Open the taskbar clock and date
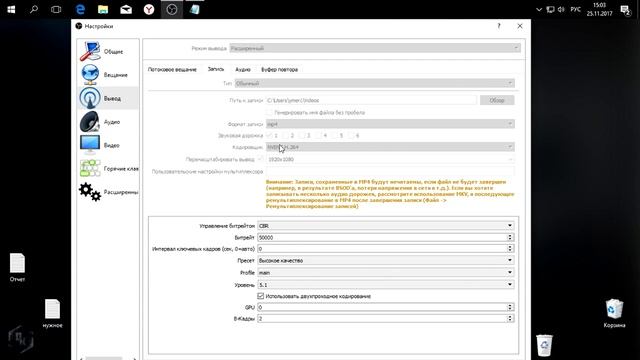 (x=599, y=9)
